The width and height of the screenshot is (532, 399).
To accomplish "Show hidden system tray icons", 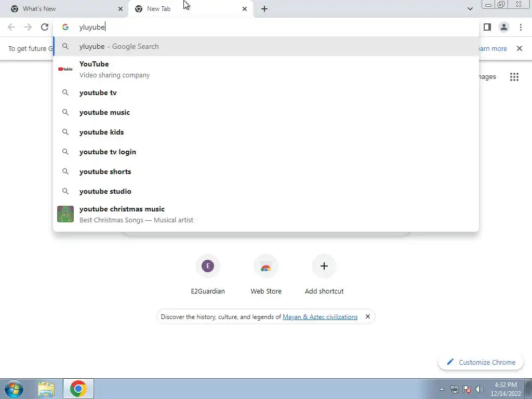I will click(x=442, y=389).
